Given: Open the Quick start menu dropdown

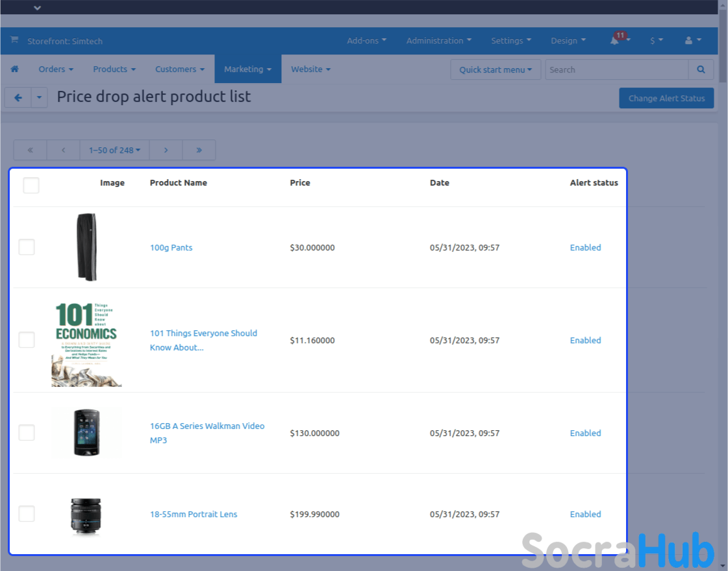Looking at the screenshot, I should tap(496, 69).
